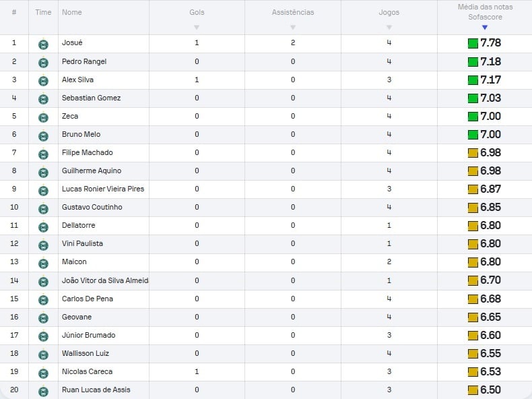Select the row of Ruan Lucas de Assis
The height and width of the screenshot is (399, 532).
coord(266,390)
